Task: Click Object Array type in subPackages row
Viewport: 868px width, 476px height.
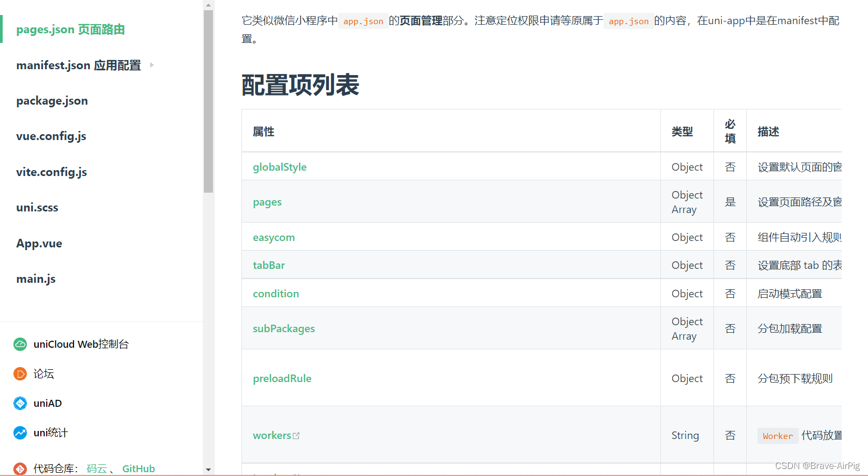Action: tap(687, 329)
